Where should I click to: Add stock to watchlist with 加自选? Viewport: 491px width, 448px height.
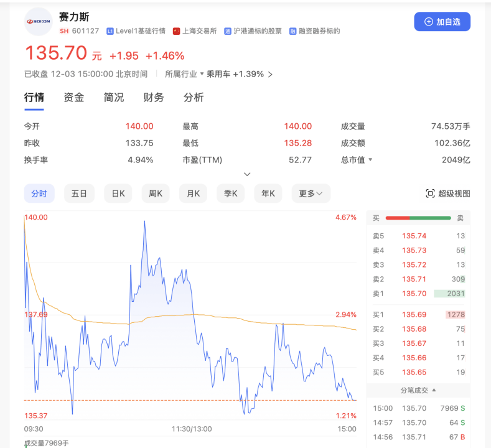(442, 22)
